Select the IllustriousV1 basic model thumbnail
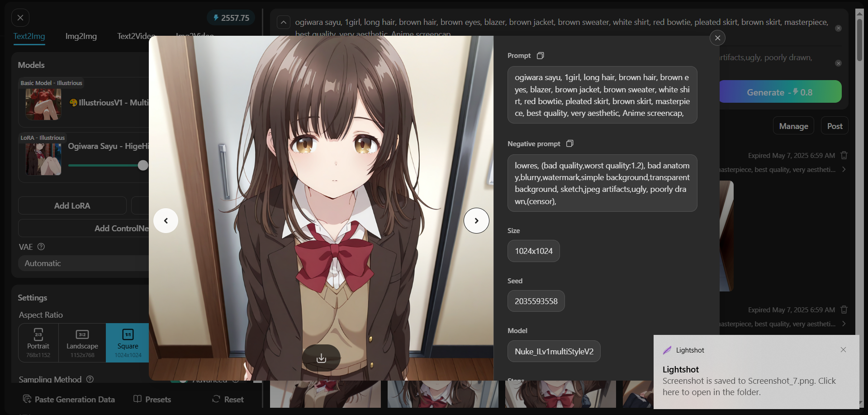868x415 pixels. coord(43,104)
